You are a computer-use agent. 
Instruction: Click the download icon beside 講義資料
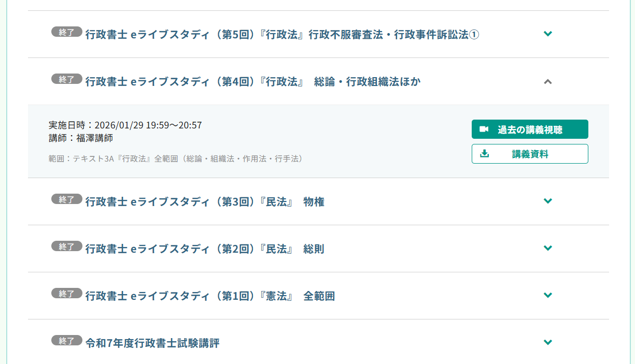coord(485,154)
